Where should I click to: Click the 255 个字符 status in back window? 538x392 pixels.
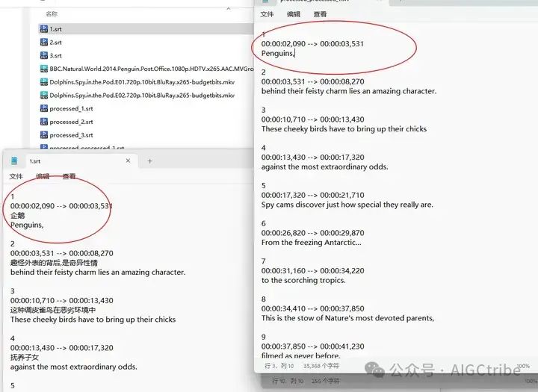click(325, 381)
